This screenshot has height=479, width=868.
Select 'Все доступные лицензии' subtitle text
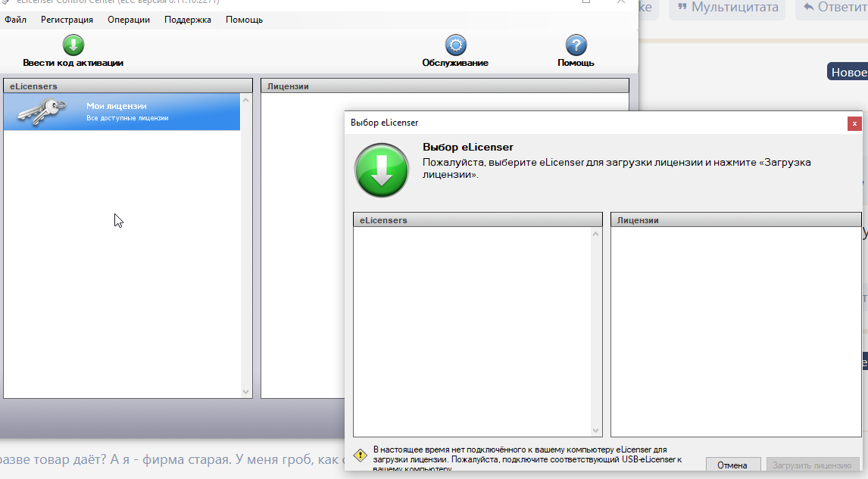[x=127, y=118]
